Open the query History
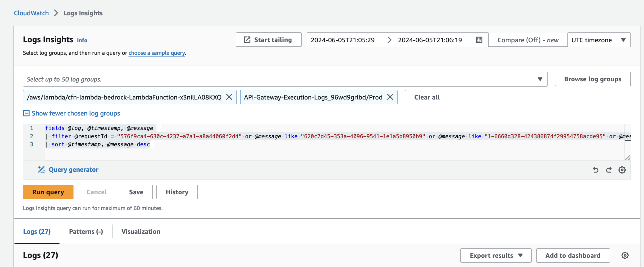644x267 pixels. (177, 192)
